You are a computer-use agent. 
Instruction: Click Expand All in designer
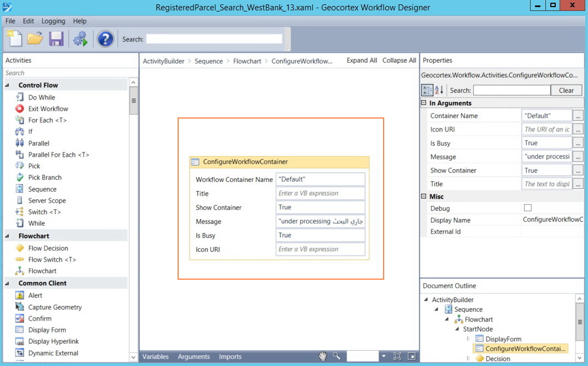pyautogui.click(x=362, y=61)
